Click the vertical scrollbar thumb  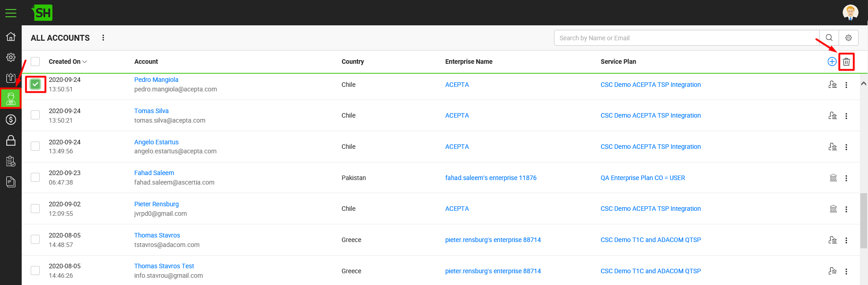[x=863, y=221]
